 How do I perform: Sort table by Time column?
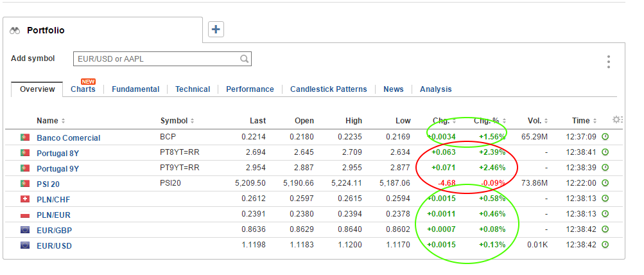click(x=584, y=121)
